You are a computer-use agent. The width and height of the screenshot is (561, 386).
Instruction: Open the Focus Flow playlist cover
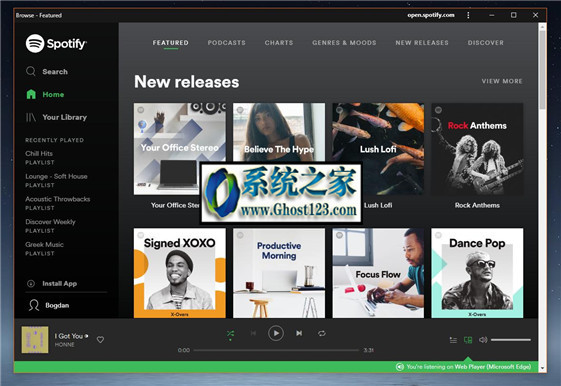pos(378,273)
